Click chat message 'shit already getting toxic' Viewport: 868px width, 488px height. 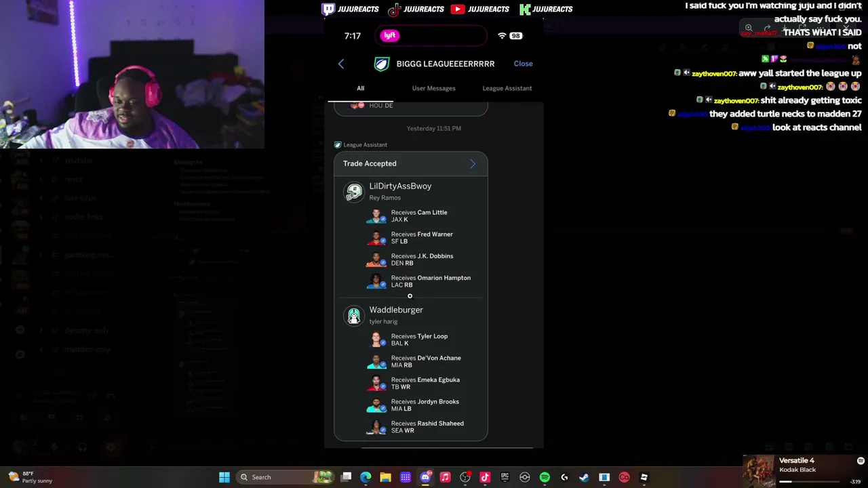[811, 100]
